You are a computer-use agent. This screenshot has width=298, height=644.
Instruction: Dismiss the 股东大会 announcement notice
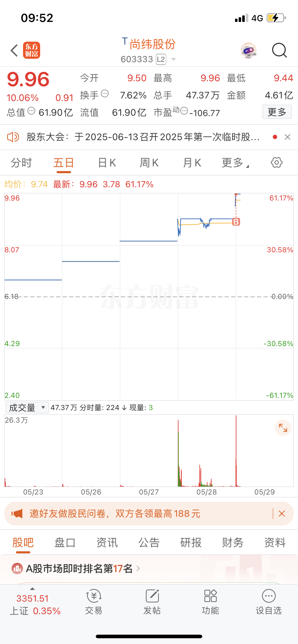[x=288, y=137]
